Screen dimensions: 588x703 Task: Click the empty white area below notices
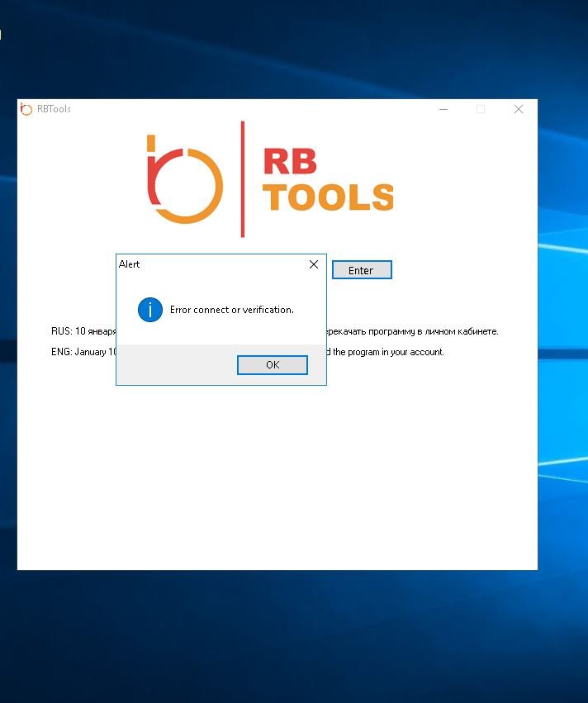277,479
